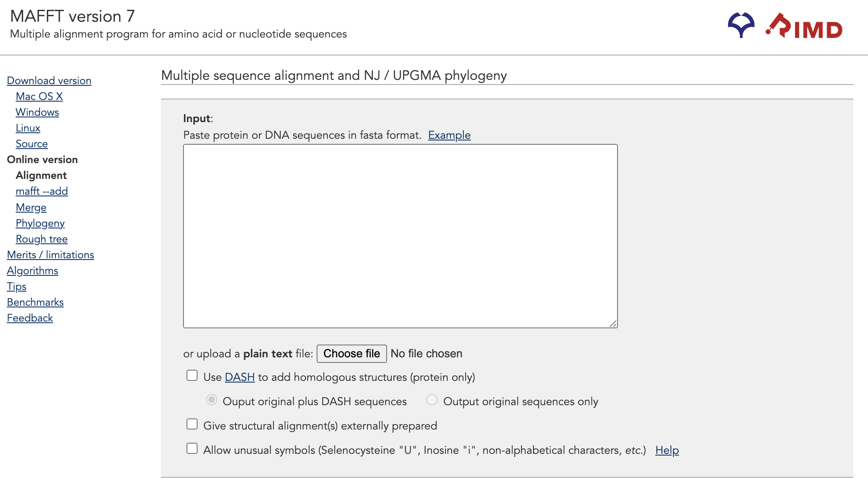This screenshot has height=485, width=868.
Task: Click the blue Osaka University logo icon
Action: [741, 25]
